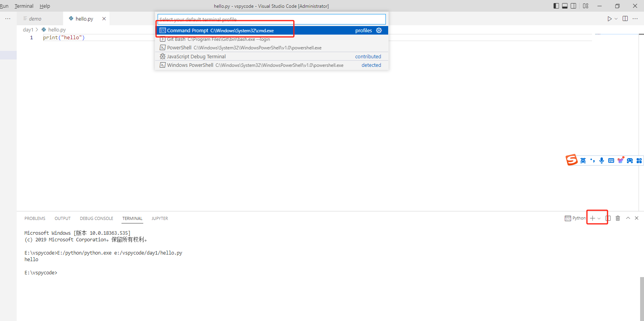Open the Run menu
Screen dimensions: 644x321
(4, 6)
